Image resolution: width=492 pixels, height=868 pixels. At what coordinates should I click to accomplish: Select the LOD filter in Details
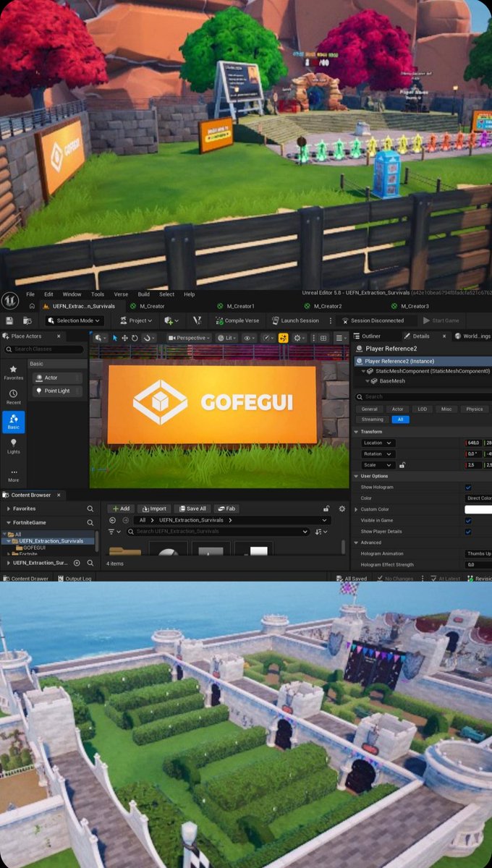[x=422, y=409]
